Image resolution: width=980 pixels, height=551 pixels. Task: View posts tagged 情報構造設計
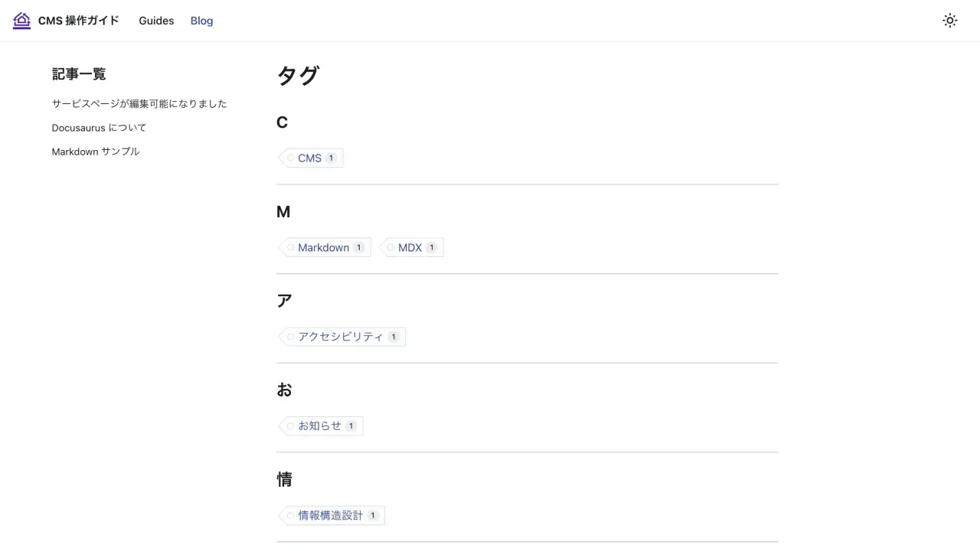(330, 515)
